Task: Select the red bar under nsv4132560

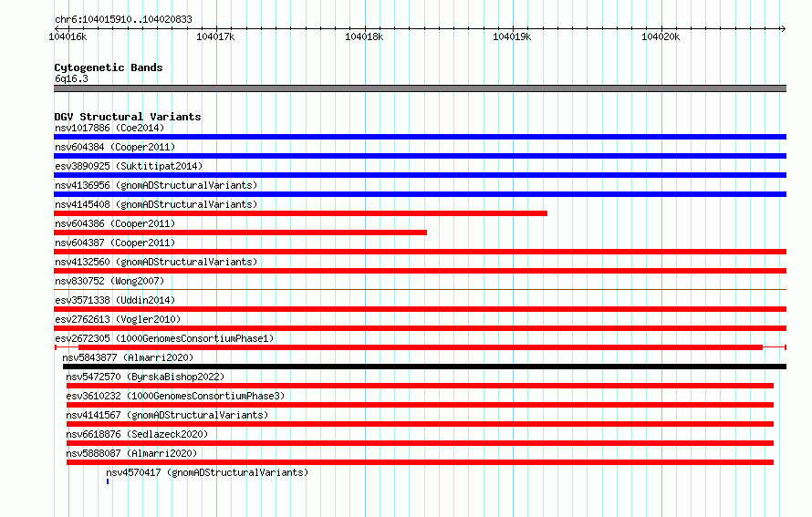Action: click(420, 271)
